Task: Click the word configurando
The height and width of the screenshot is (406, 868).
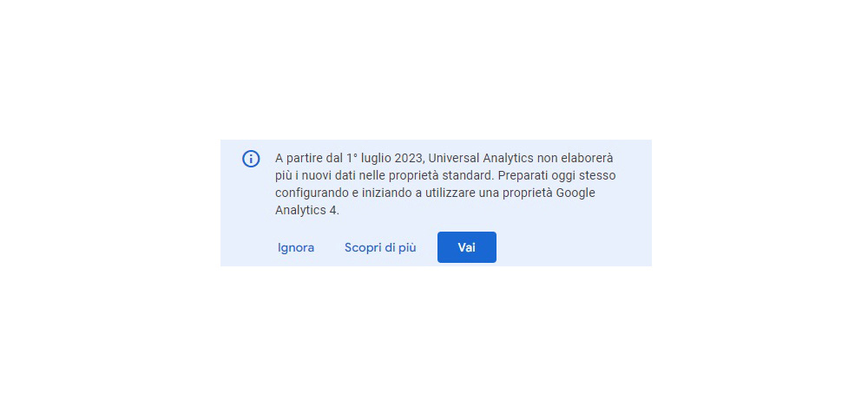Action: (306, 193)
